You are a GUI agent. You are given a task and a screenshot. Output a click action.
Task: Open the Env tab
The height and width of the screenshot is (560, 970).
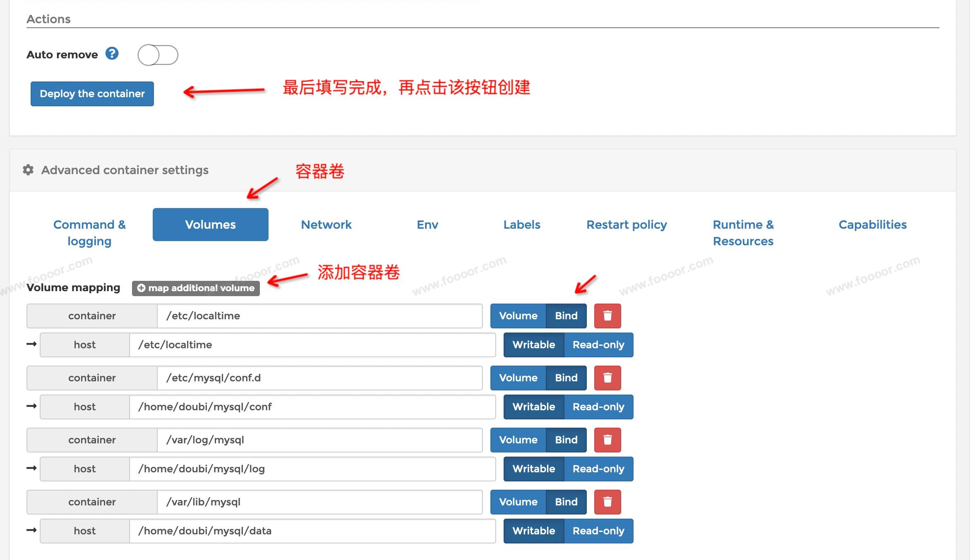(427, 225)
